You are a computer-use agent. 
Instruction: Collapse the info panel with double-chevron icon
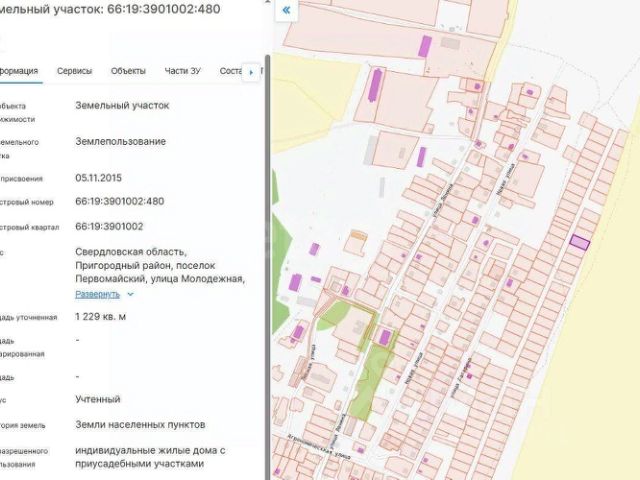[286, 10]
